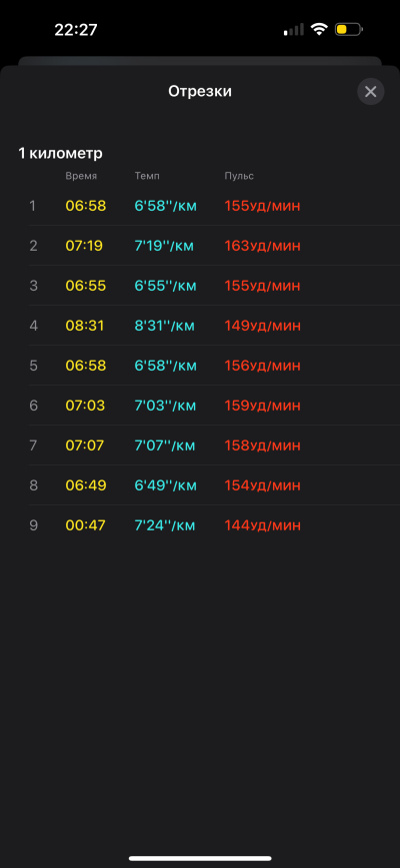The width and height of the screenshot is (400, 868).
Task: Tap the 154уд/мин pulse of split 8
Action: (x=263, y=484)
